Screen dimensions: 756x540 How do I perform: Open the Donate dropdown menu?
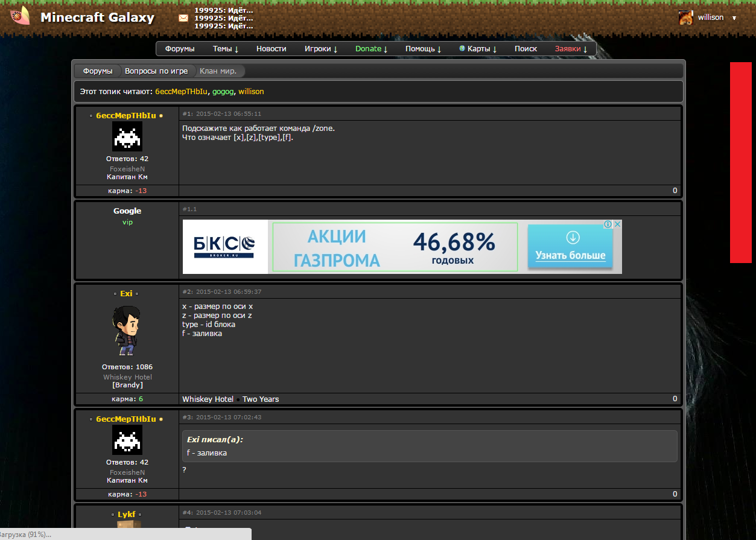click(x=371, y=49)
